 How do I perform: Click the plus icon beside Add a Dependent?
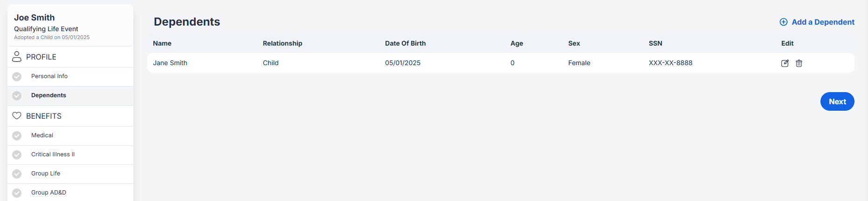point(784,22)
